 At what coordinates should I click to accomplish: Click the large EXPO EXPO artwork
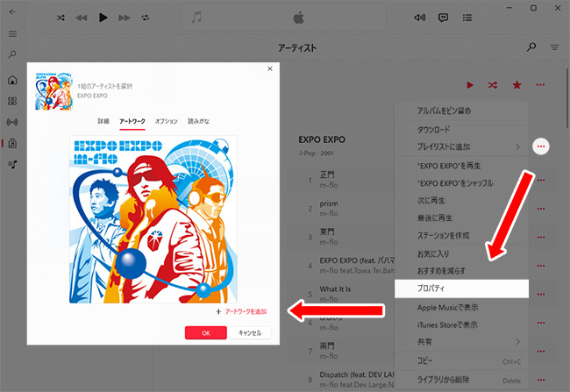(x=153, y=219)
